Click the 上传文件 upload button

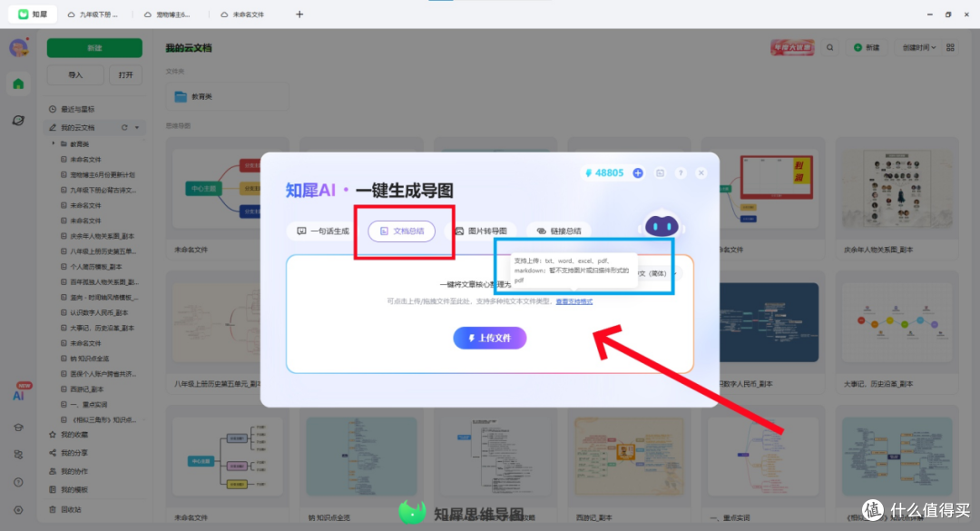coord(490,338)
